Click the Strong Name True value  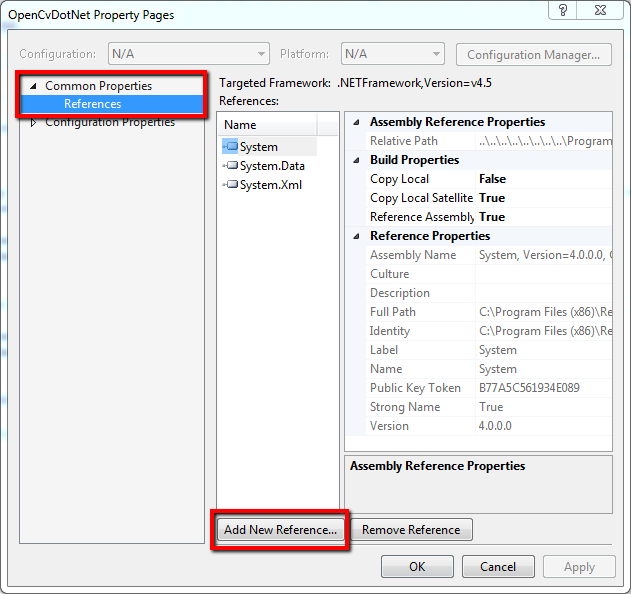[491, 407]
